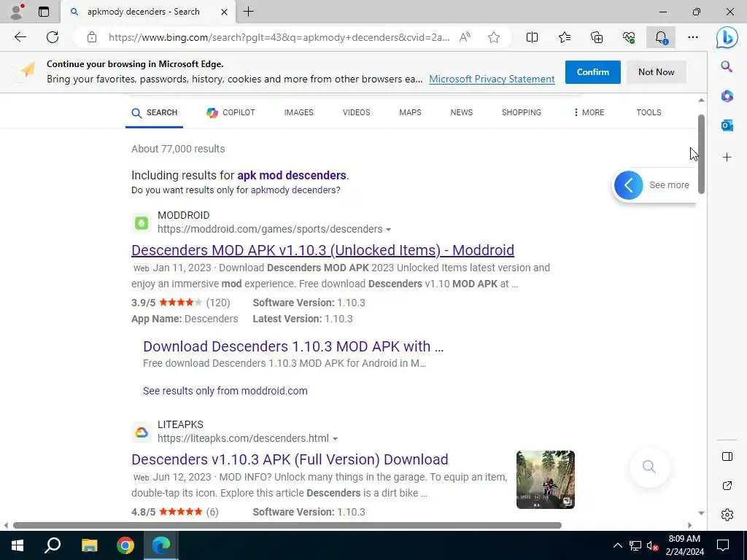The image size is (747, 560).
Task: Reload the page with refresh icon
Action: pyautogui.click(x=53, y=37)
